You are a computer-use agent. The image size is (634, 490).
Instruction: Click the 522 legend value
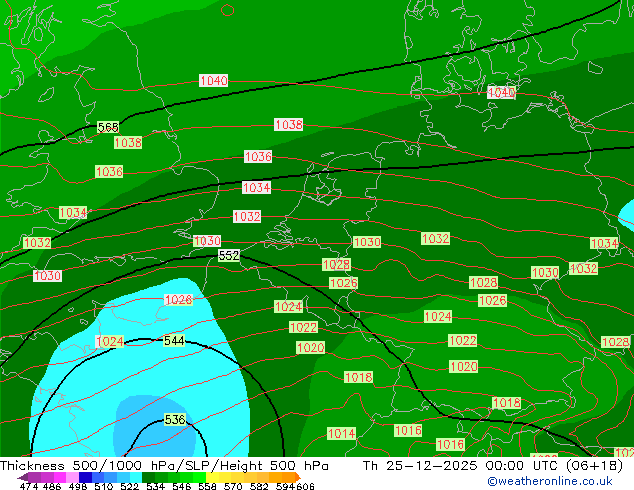(x=129, y=486)
